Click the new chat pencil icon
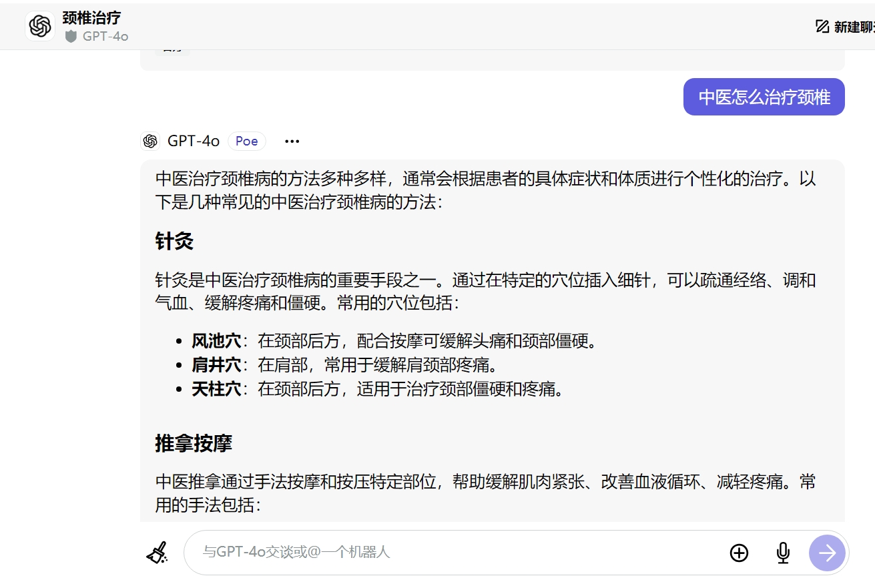Image resolution: width=875 pixels, height=588 pixels. point(822,27)
